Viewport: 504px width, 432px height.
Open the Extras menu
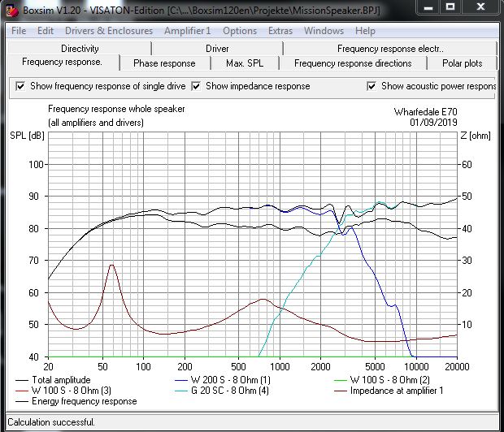pyautogui.click(x=280, y=31)
